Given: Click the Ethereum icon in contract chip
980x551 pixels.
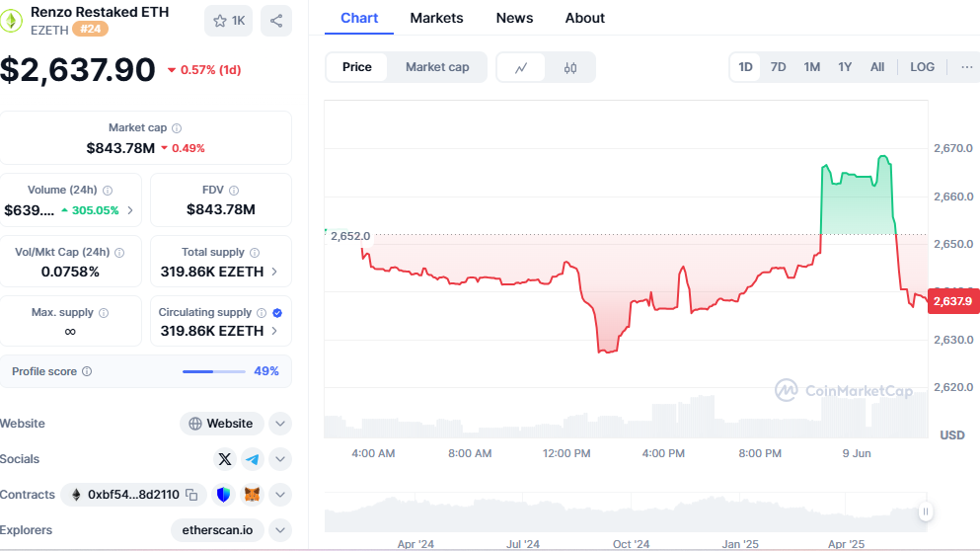Looking at the screenshot, I should point(76,495).
